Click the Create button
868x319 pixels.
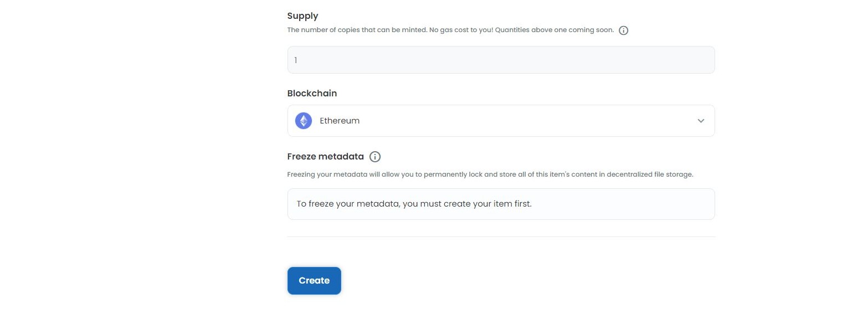tap(314, 281)
